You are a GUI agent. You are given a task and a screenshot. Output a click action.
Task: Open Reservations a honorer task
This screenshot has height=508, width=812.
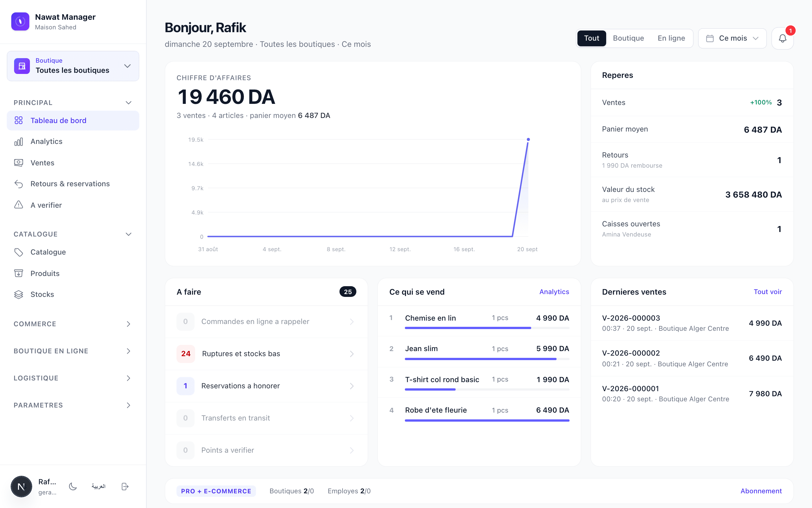[266, 386]
